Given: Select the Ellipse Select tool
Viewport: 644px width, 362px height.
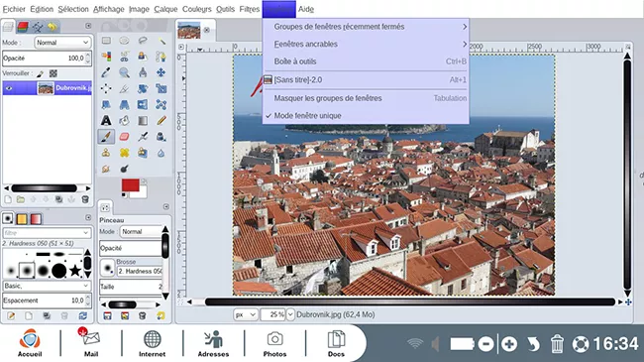Looking at the screenshot, I should (124, 41).
